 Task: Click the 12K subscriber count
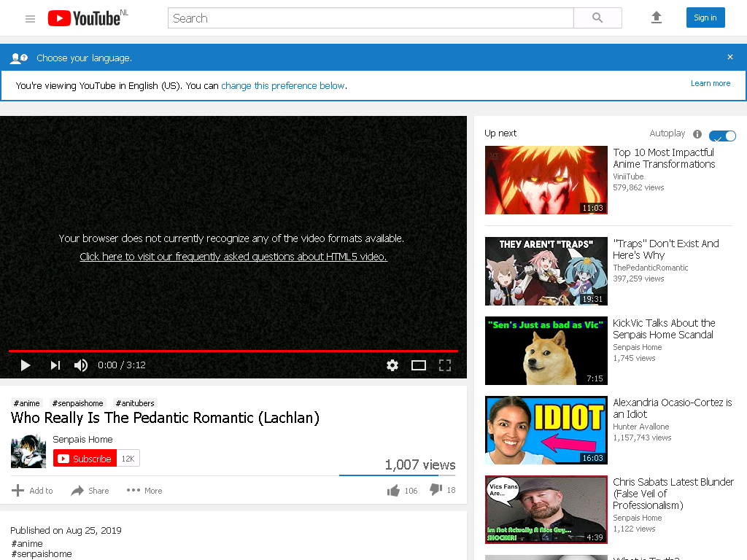128,459
